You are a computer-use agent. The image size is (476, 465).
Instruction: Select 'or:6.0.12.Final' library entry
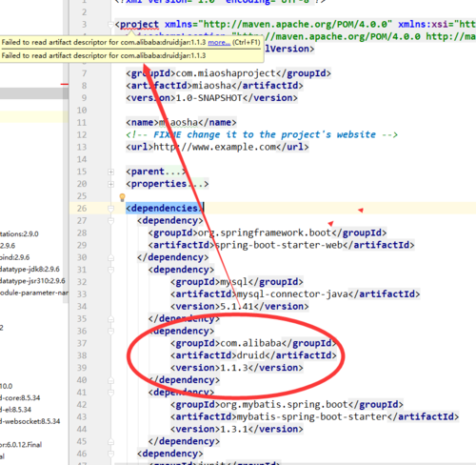point(21,445)
